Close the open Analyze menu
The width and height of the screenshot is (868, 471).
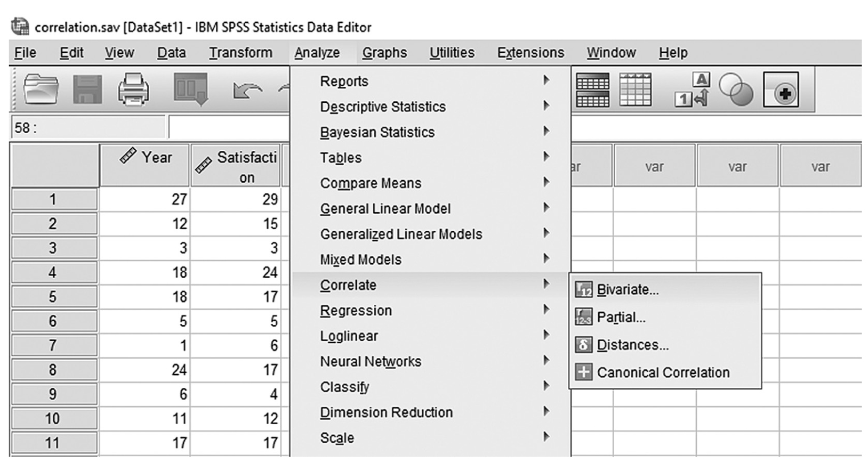point(317,53)
